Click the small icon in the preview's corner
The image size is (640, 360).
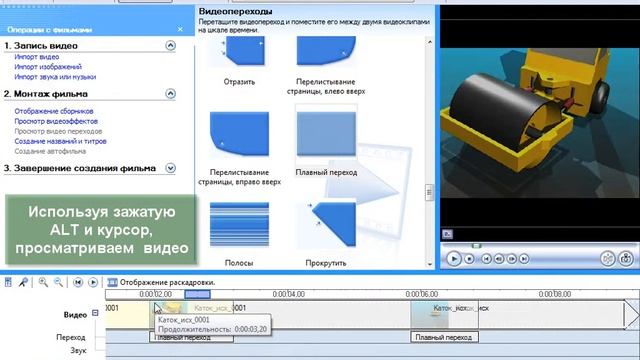tap(447, 234)
